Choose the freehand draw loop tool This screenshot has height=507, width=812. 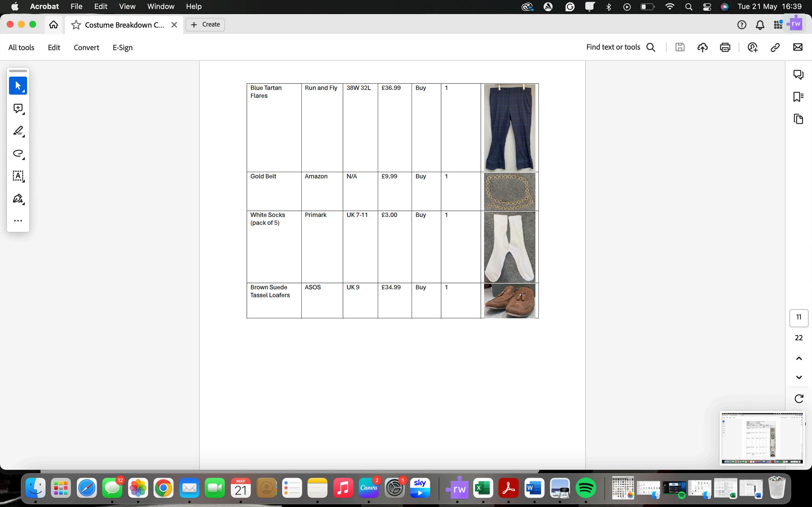tap(18, 153)
